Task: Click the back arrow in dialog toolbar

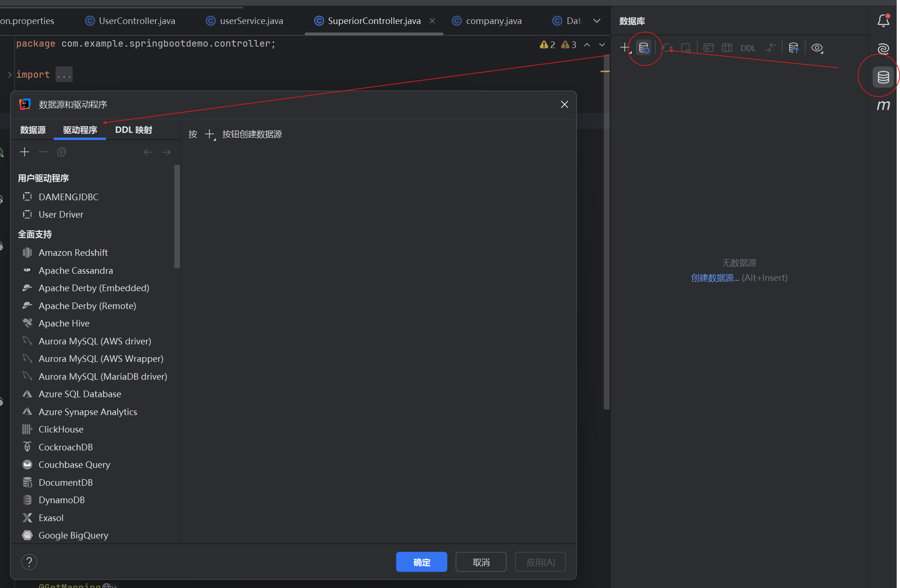Action: (x=148, y=152)
